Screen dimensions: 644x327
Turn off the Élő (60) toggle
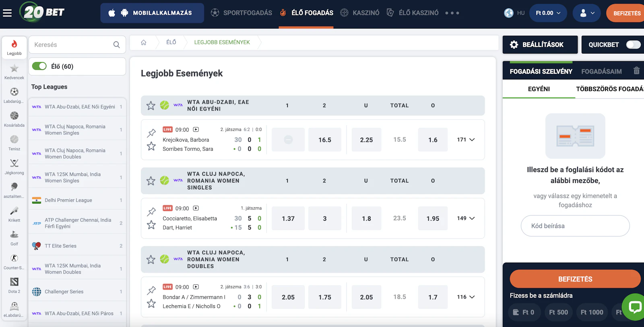click(39, 66)
